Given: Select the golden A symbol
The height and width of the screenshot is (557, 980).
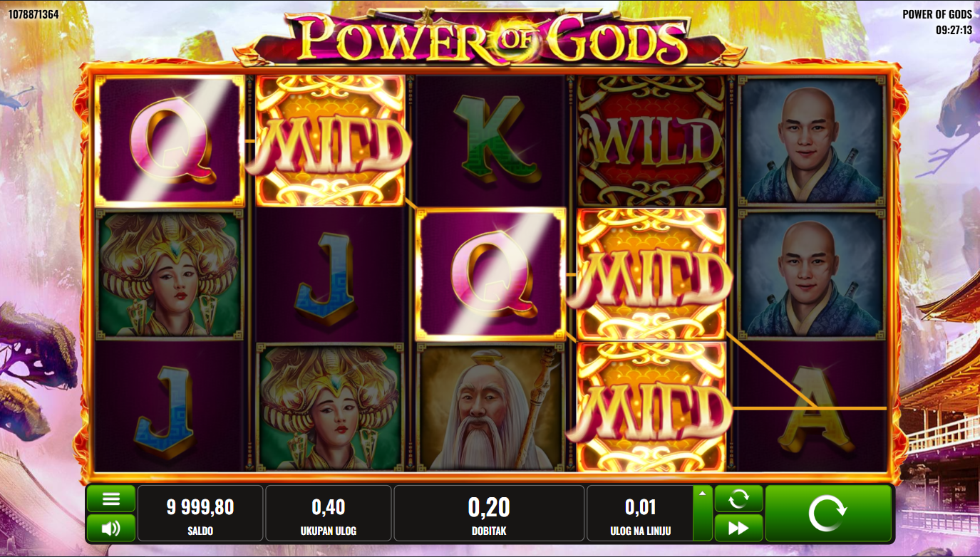Looking at the screenshot, I should (811, 407).
